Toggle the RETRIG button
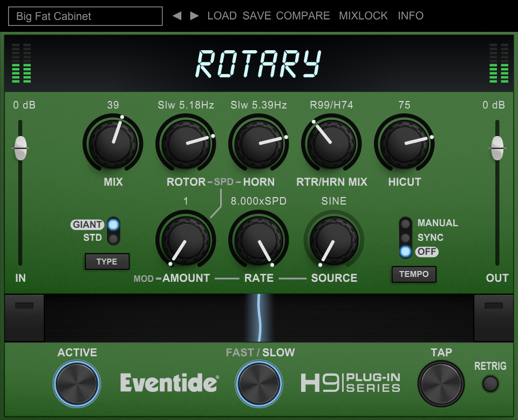 tap(490, 384)
